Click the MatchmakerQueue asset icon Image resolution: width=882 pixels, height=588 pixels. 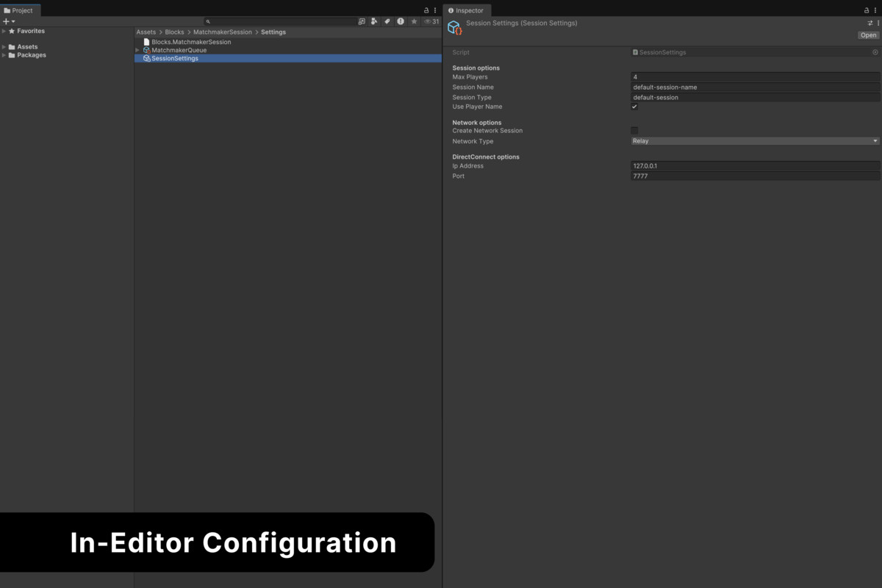146,50
